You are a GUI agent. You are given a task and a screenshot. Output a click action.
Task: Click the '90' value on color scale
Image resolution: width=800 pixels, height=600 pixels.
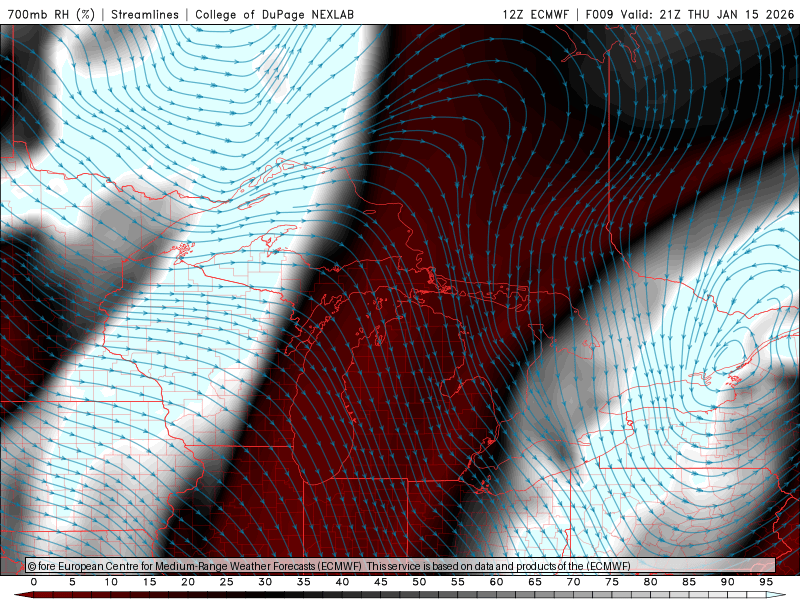coord(728,582)
